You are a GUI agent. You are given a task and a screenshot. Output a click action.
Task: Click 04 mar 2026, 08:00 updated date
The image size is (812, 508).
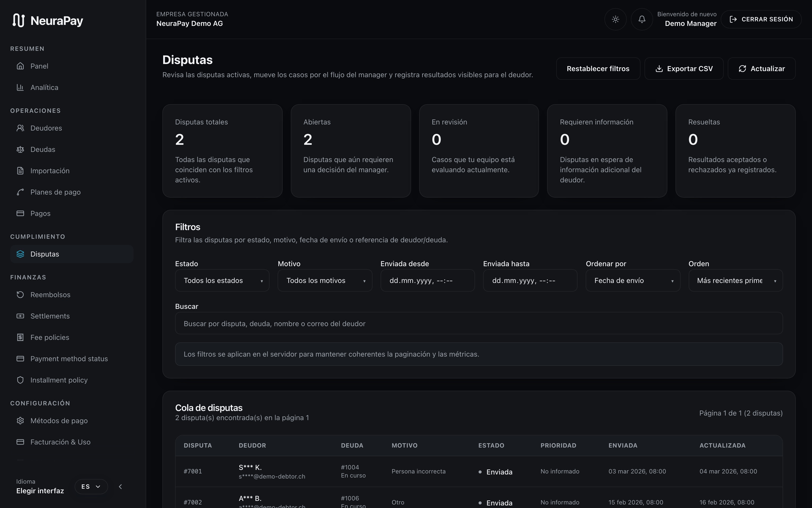[x=728, y=471]
